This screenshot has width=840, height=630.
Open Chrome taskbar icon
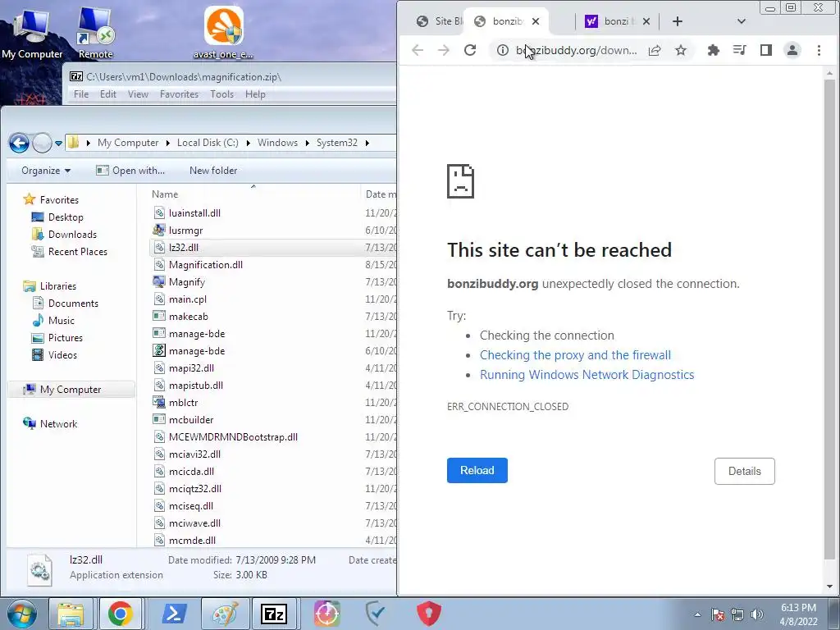pos(120,614)
